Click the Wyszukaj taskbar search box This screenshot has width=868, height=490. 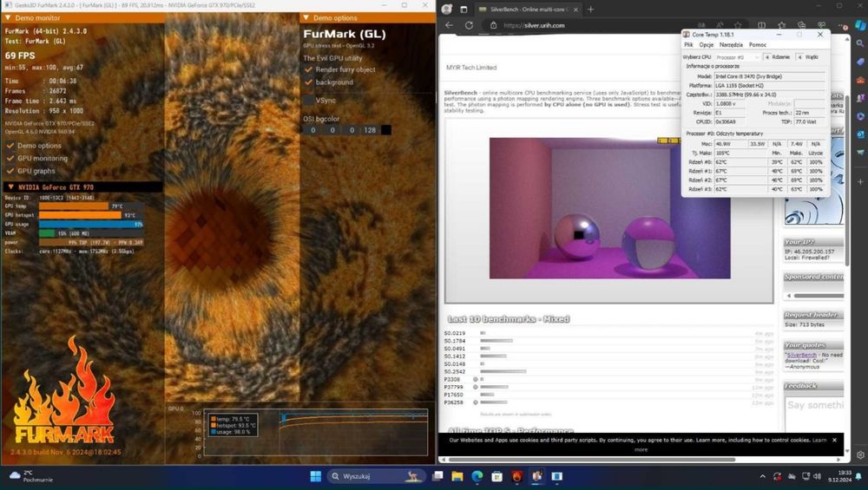tap(376, 476)
